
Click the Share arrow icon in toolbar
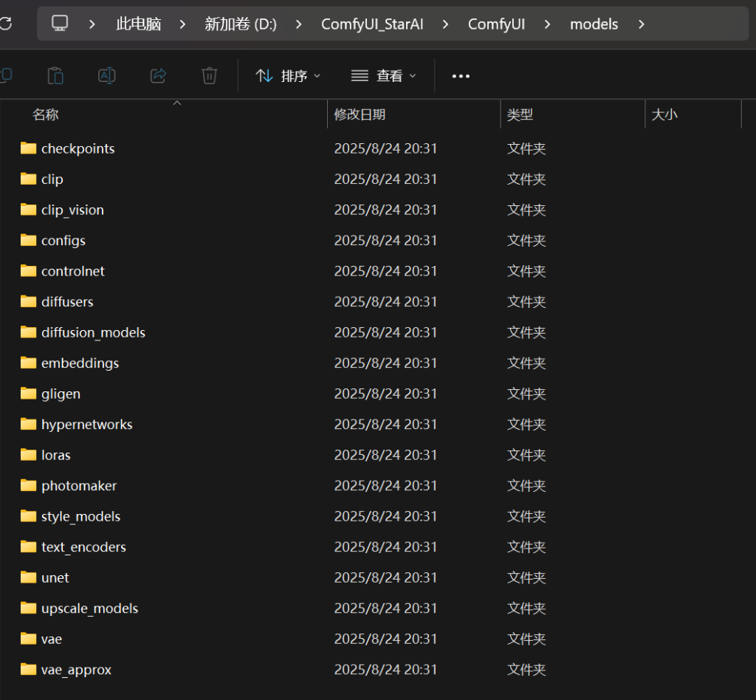click(158, 75)
